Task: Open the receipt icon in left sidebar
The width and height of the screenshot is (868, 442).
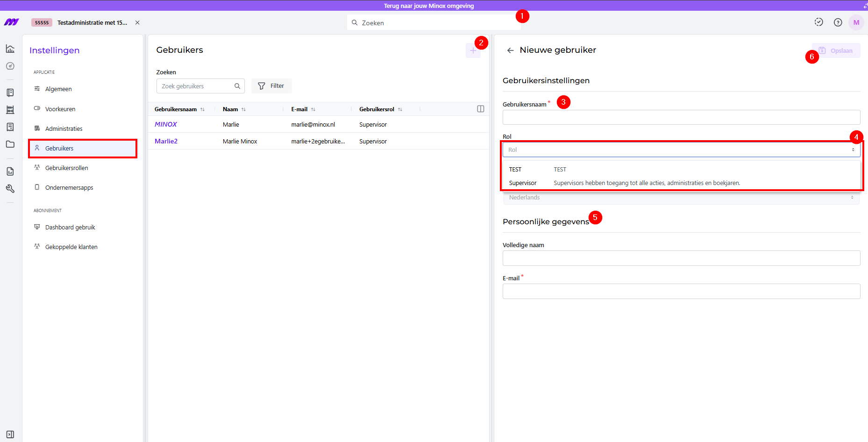Action: tap(10, 127)
